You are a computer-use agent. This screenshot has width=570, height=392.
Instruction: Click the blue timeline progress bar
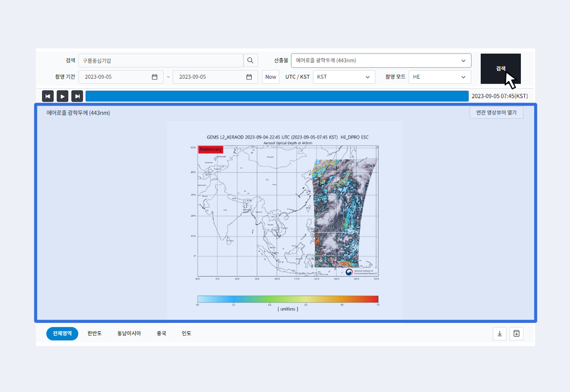[x=277, y=96]
